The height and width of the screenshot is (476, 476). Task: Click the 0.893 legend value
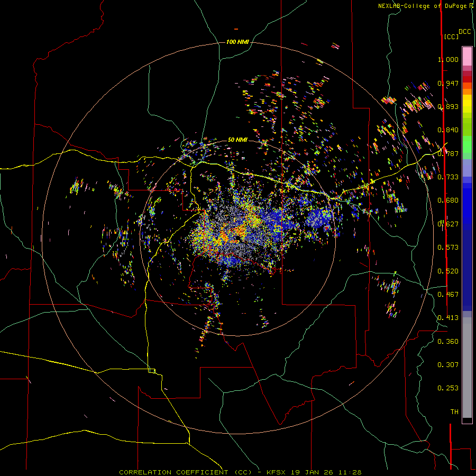448,106
